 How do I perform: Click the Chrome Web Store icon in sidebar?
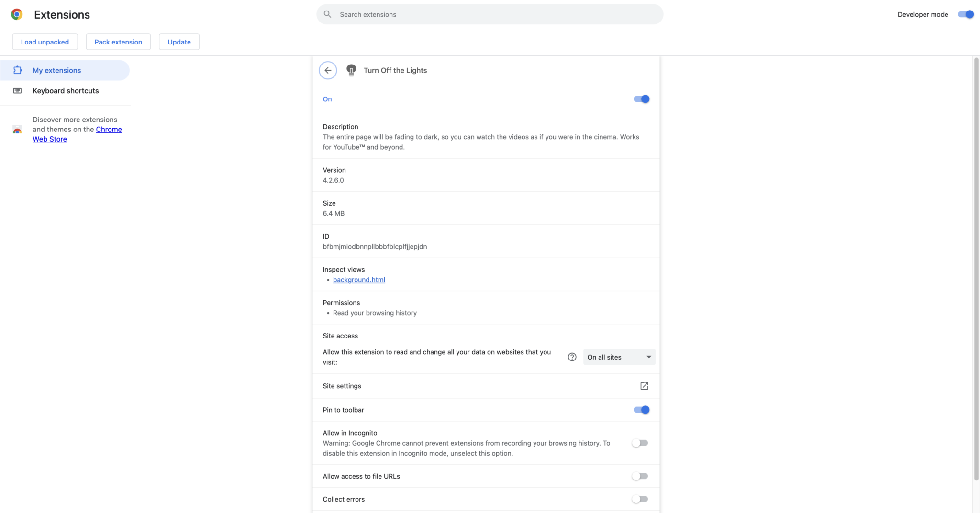17,130
